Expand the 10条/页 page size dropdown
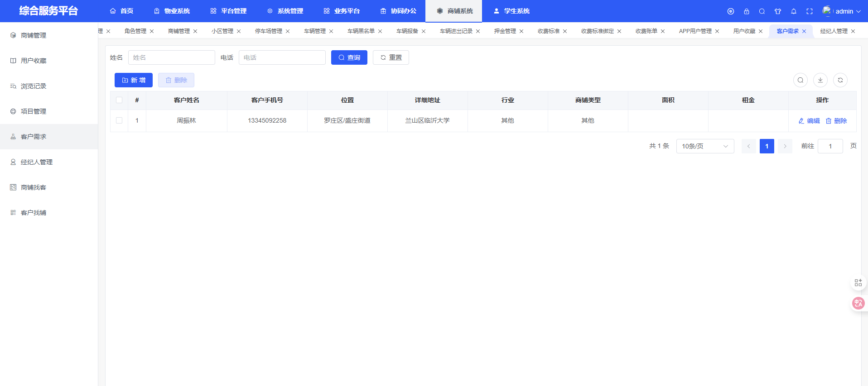868x386 pixels. point(704,146)
